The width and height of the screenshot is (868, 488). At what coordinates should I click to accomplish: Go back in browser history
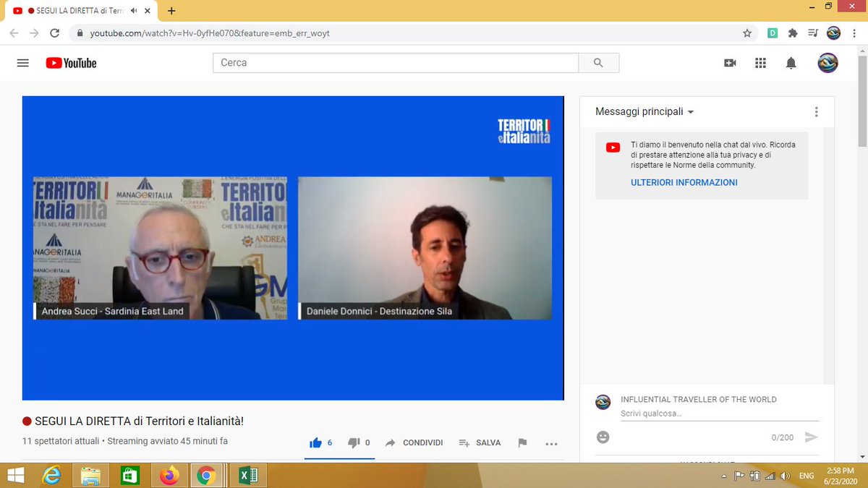pos(14,33)
